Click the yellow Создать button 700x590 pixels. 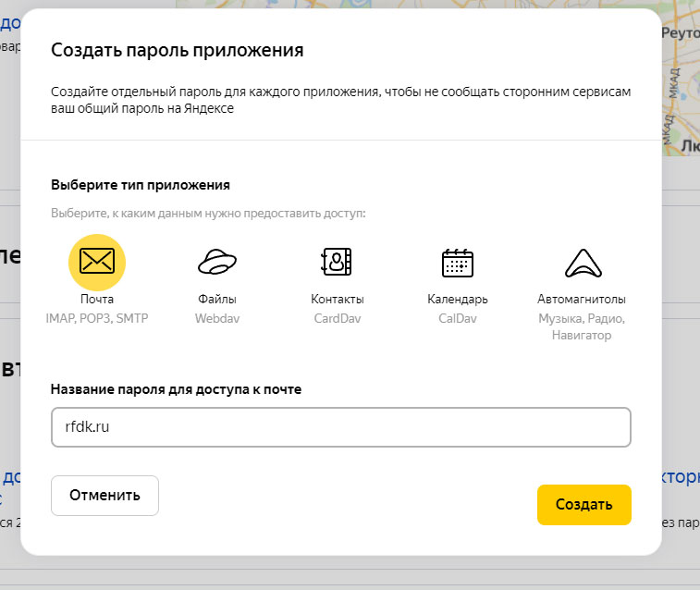click(583, 505)
